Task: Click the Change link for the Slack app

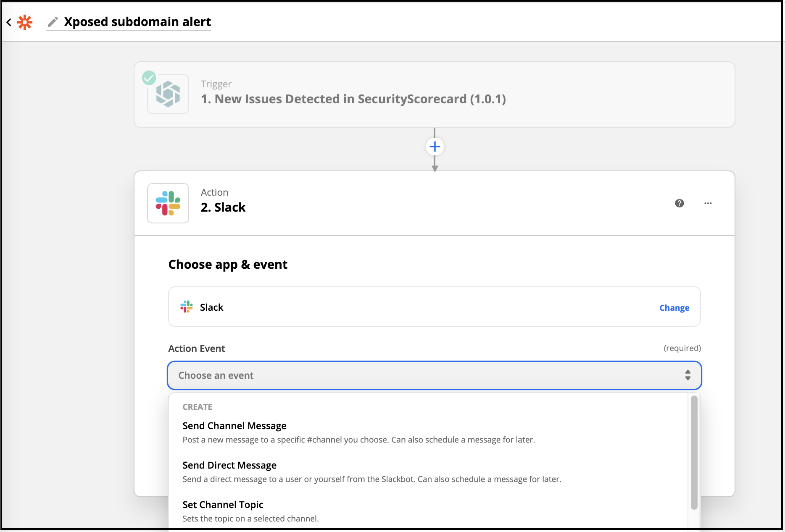Action: pyautogui.click(x=674, y=308)
